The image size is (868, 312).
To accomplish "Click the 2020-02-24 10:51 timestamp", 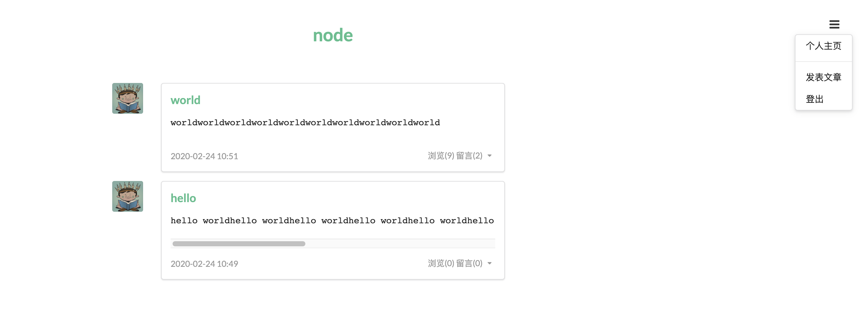I will (204, 156).
